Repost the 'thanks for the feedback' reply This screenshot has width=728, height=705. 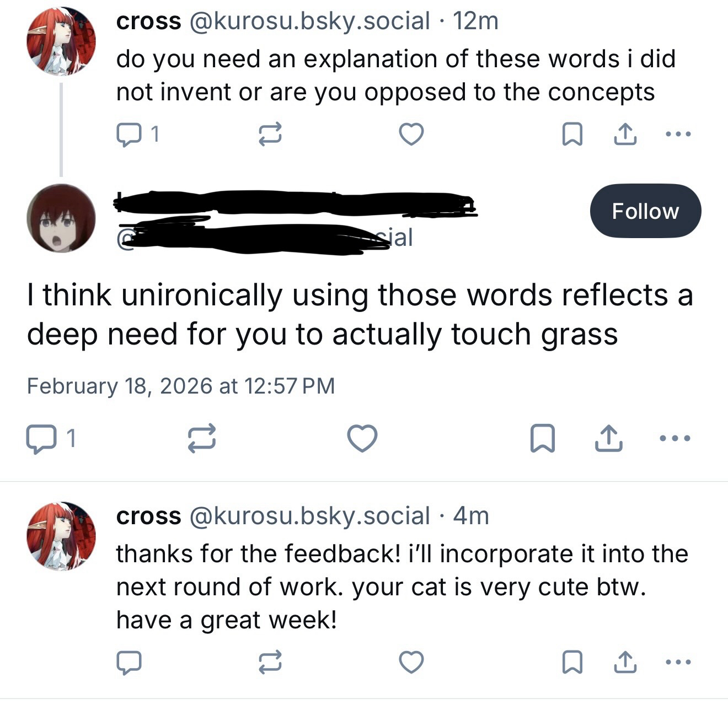pyautogui.click(x=271, y=662)
